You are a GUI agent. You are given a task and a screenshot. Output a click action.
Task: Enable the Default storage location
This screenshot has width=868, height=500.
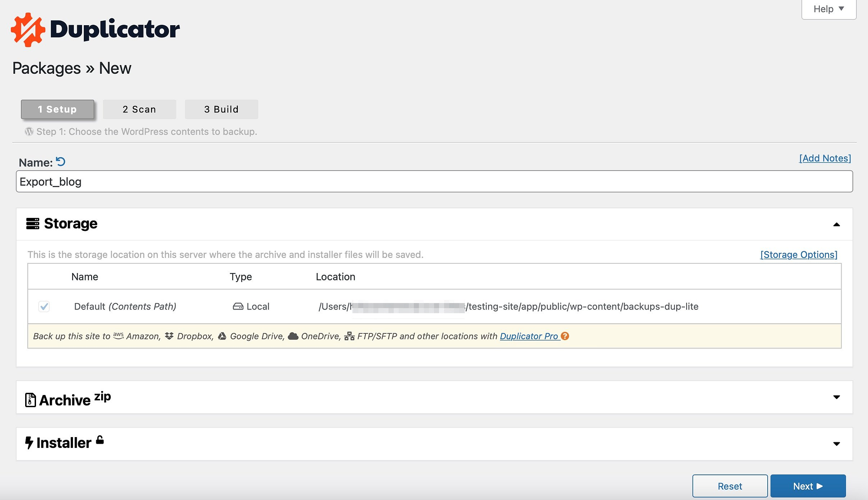coord(44,306)
